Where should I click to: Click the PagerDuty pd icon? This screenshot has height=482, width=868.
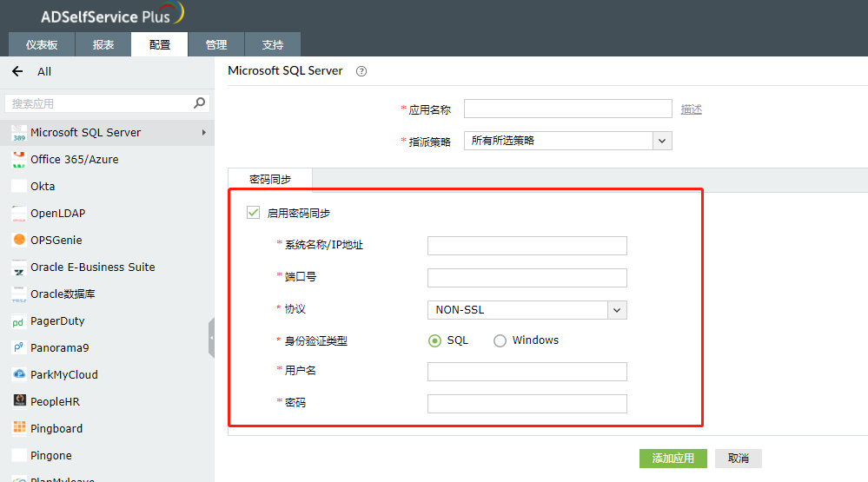click(19, 321)
